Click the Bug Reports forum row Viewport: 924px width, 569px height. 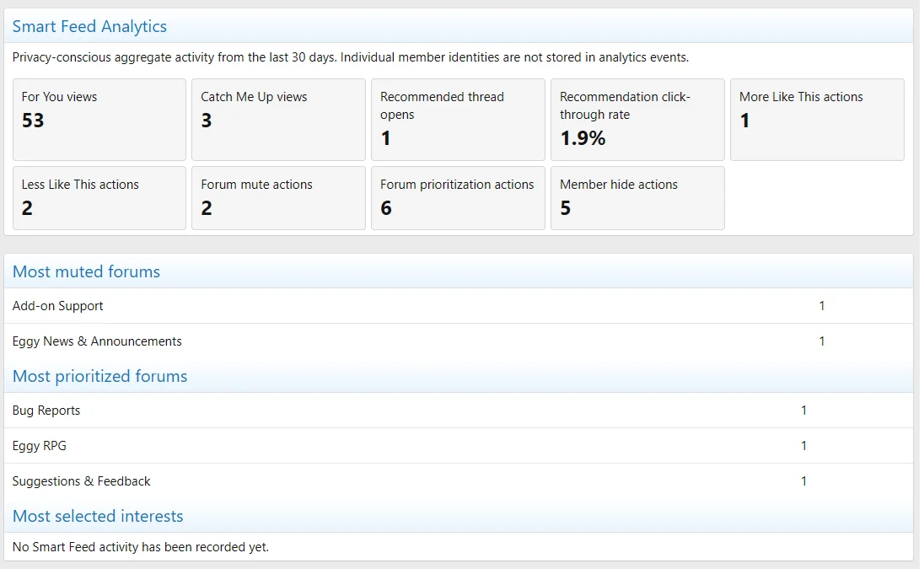pyautogui.click(x=459, y=411)
